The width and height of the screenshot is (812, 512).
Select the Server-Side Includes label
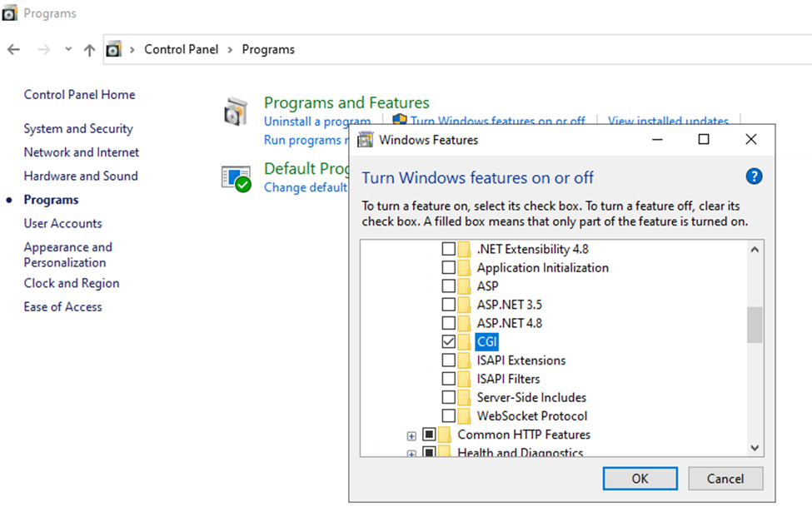[x=531, y=397]
